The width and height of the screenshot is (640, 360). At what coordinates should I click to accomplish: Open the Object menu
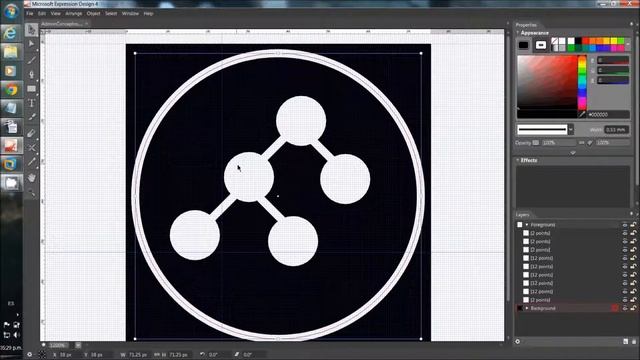93,13
